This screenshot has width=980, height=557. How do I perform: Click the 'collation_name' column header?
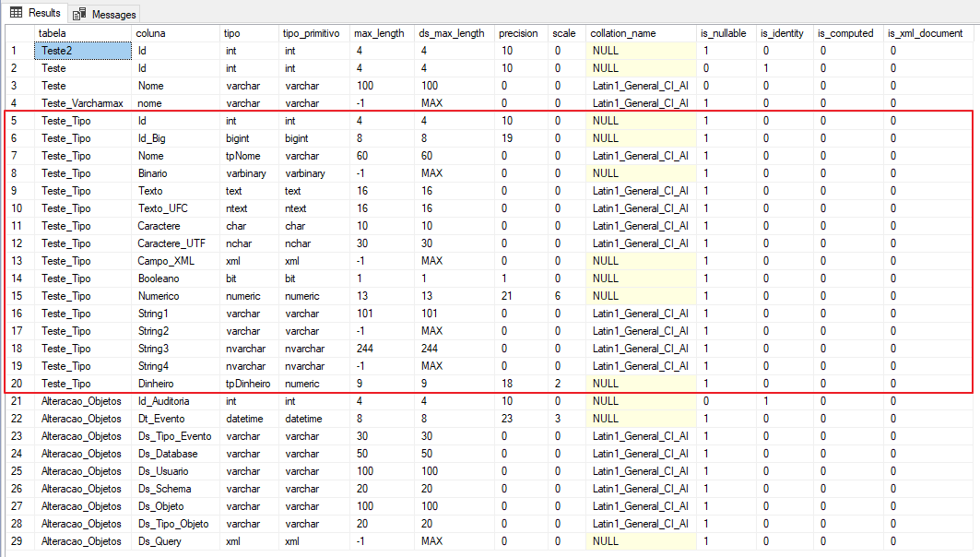tap(642, 33)
